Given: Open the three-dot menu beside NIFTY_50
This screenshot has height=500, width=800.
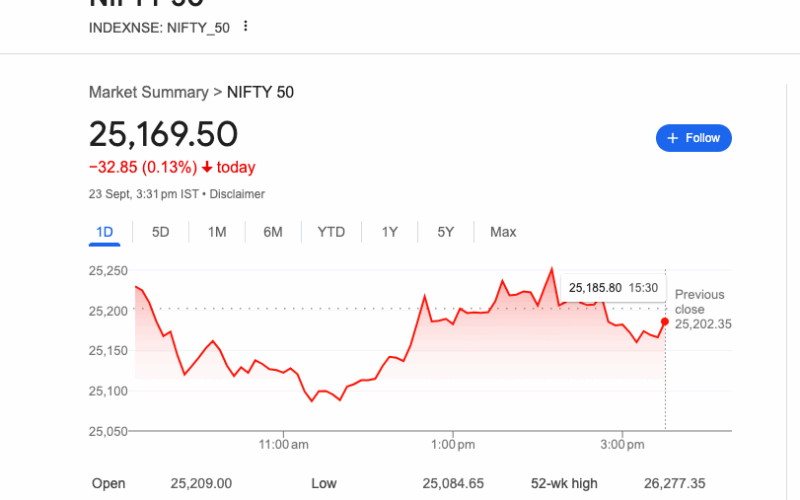Looking at the screenshot, I should click(246, 27).
